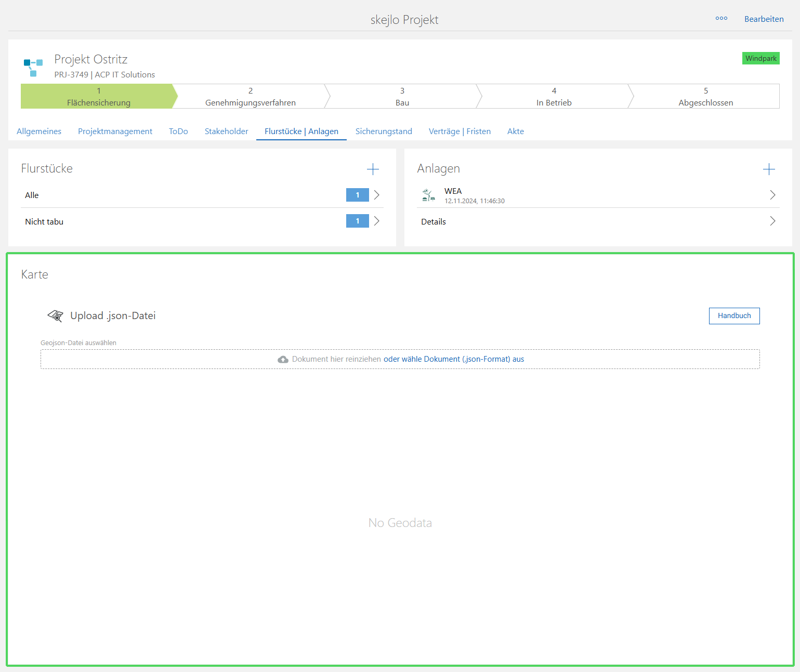Expand the Nicht tabu row chevron
Screen dimensions: 800x672
[x=377, y=221]
